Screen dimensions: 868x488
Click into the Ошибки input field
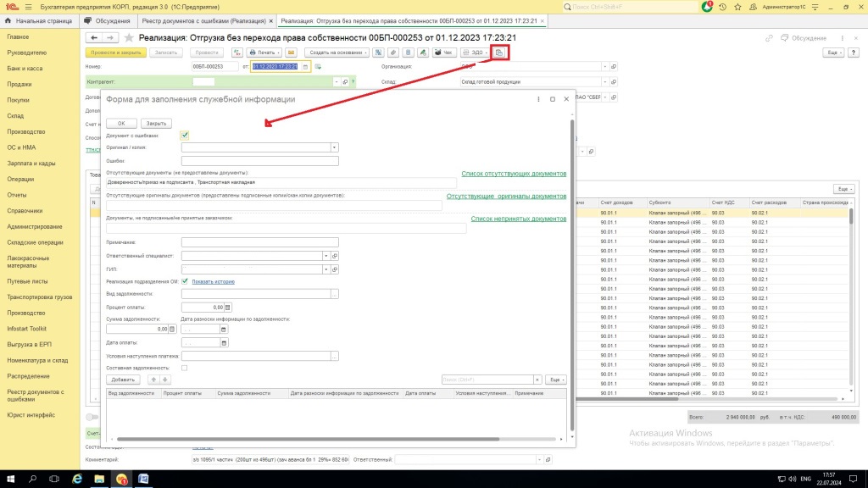pos(259,161)
